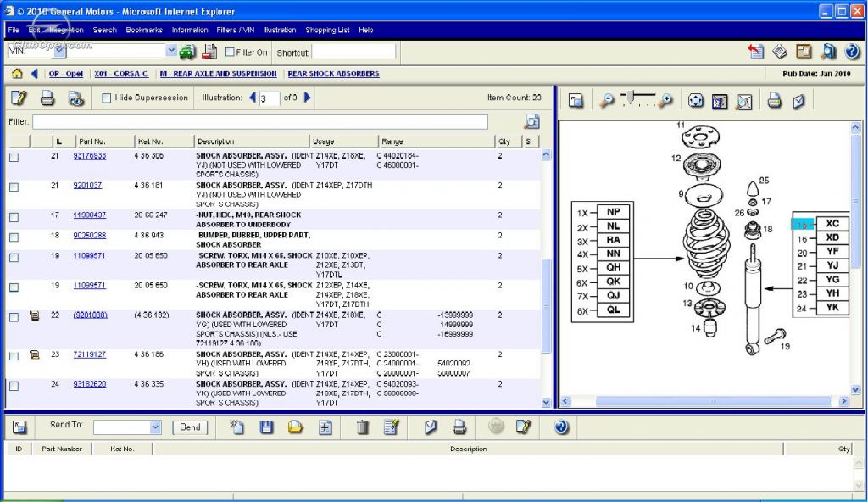Open the Shopping List menu
868x502 pixels.
click(x=327, y=30)
